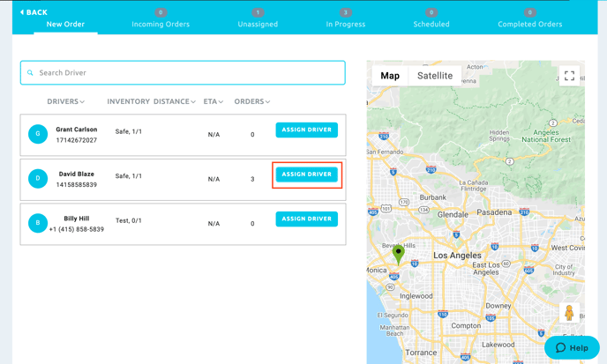Click phone number 17142672027

[77, 140]
